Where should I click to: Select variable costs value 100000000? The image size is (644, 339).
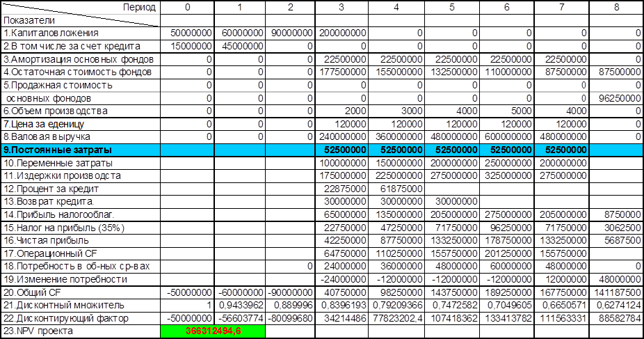[342, 163]
